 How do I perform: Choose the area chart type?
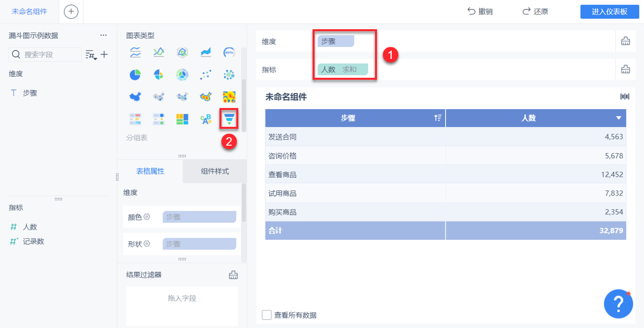pos(206,52)
